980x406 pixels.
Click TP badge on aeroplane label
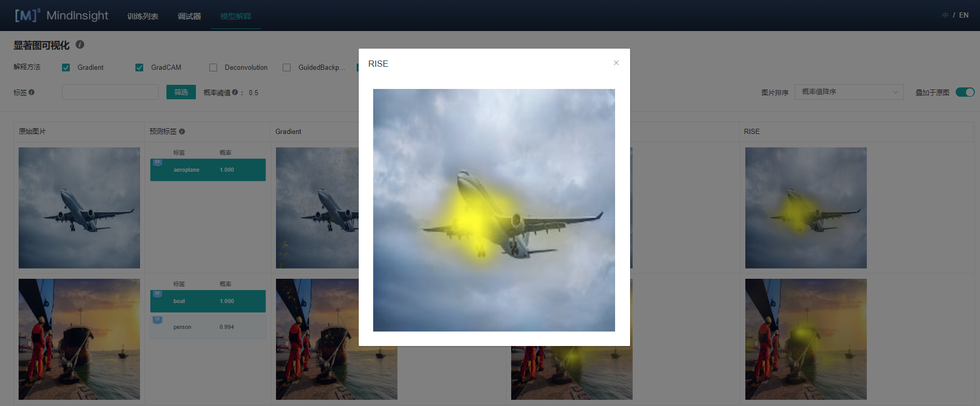click(158, 162)
